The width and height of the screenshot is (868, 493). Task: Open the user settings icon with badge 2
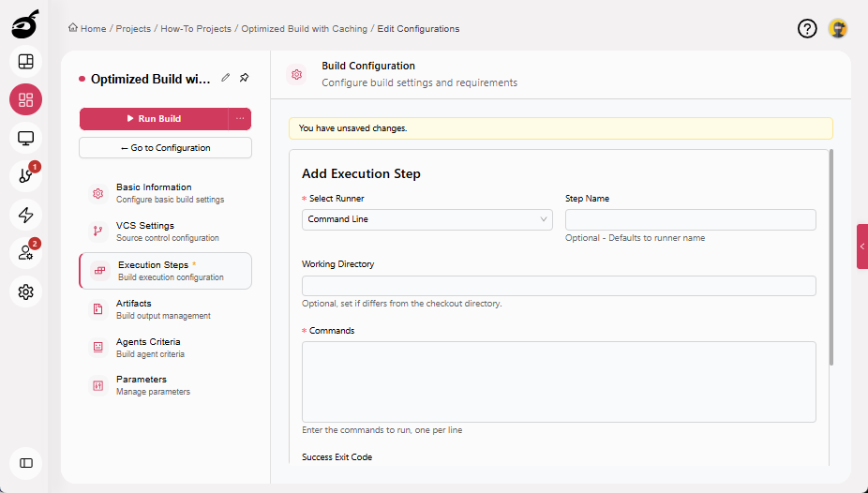pos(25,253)
